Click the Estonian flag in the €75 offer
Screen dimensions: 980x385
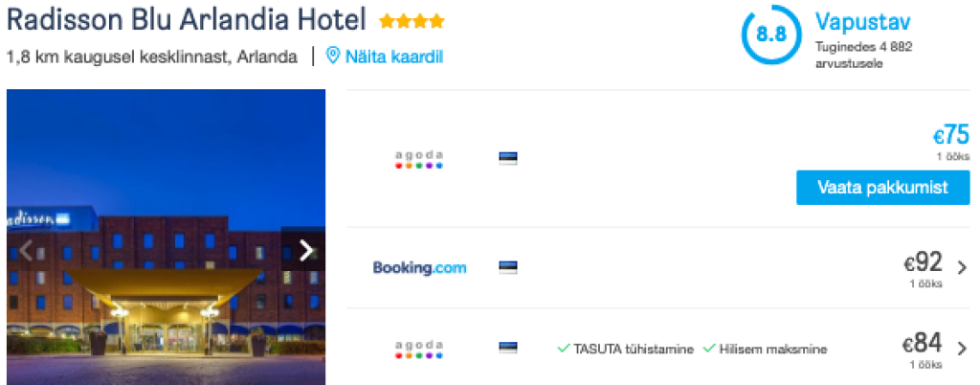pyautogui.click(x=508, y=159)
